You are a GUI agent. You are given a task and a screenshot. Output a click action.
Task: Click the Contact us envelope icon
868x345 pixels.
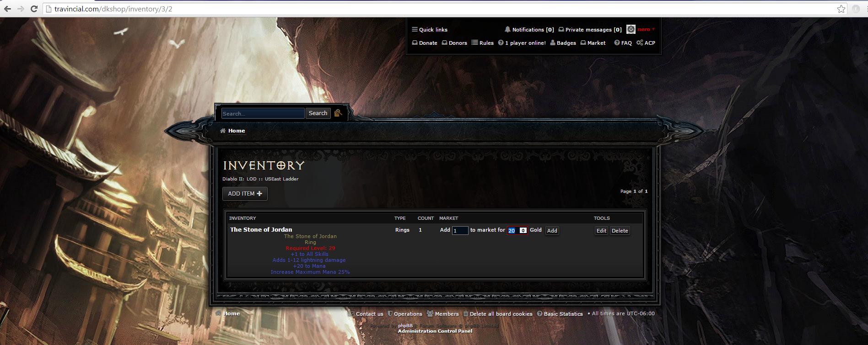[x=351, y=314]
